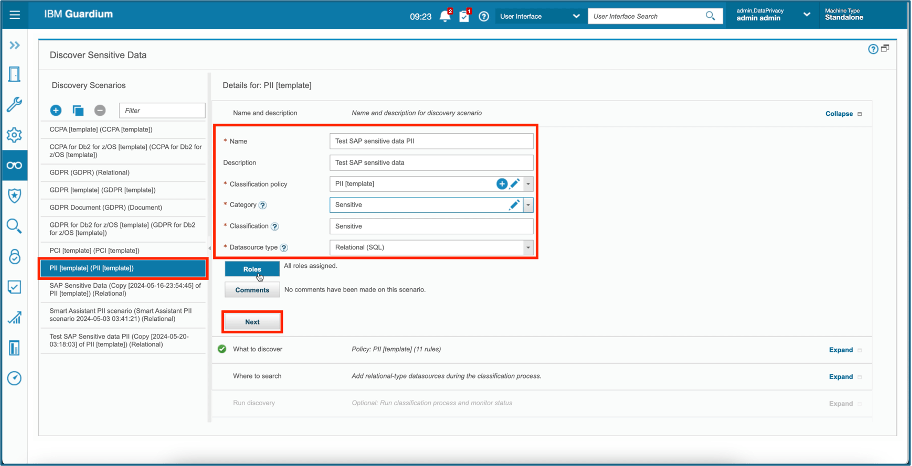Viewport: 912px width, 466px height.
Task: Select GDPR [template] scenario
Action: [x=123, y=190]
